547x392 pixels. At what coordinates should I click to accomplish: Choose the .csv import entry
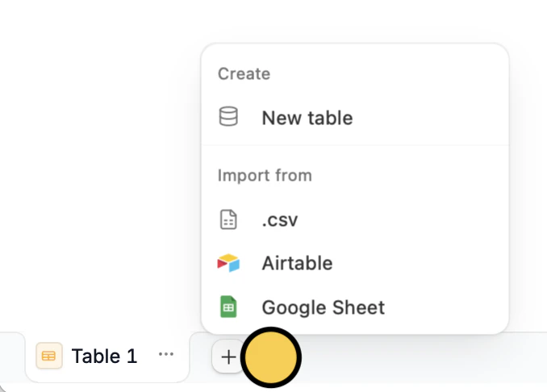(x=355, y=219)
